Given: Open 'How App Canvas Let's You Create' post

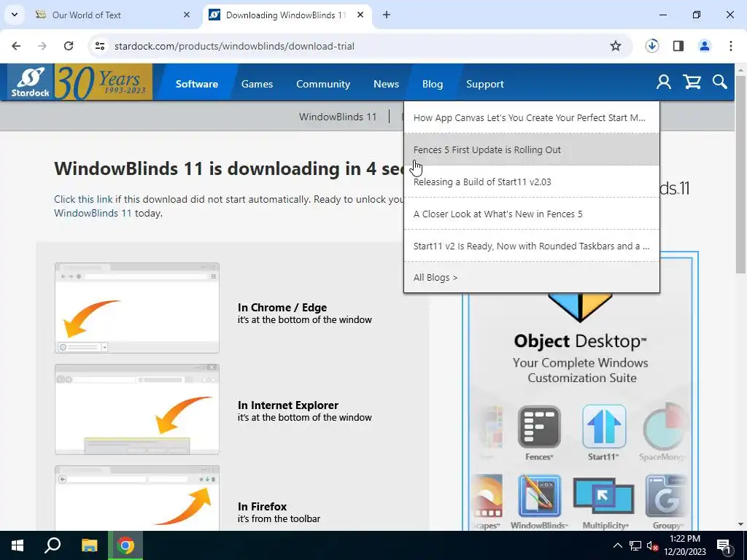Looking at the screenshot, I should (532, 117).
